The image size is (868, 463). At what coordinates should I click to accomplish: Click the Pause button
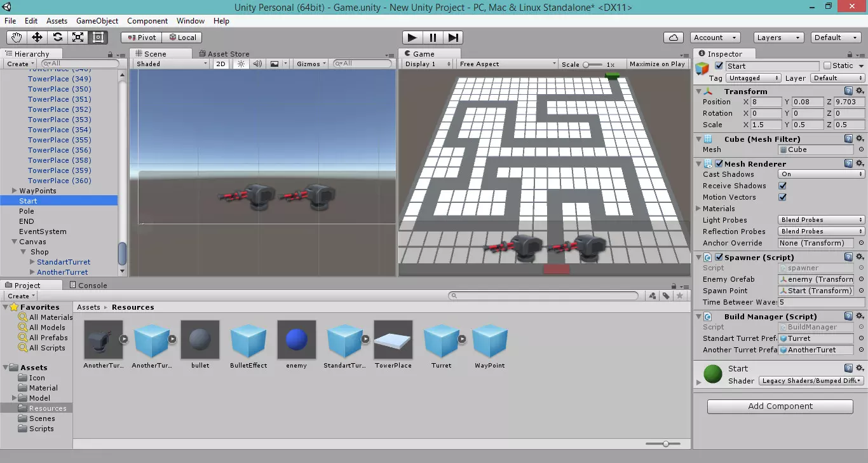433,38
